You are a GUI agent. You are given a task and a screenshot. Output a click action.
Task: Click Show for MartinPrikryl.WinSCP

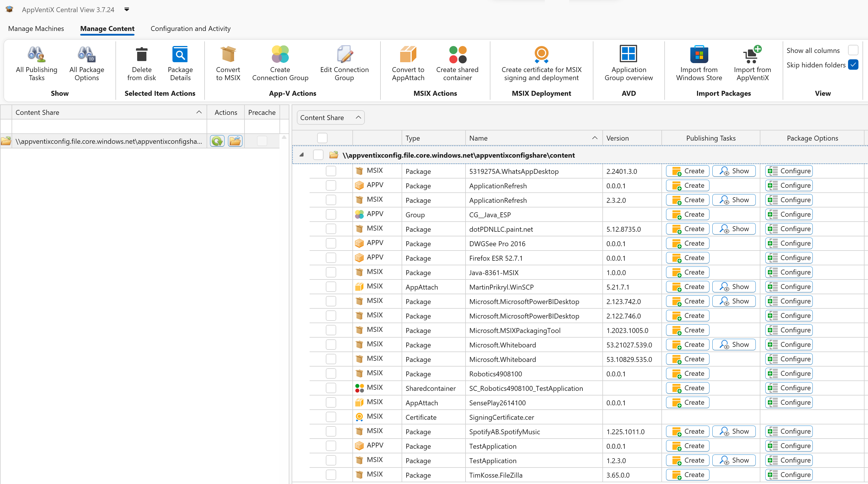pos(734,287)
